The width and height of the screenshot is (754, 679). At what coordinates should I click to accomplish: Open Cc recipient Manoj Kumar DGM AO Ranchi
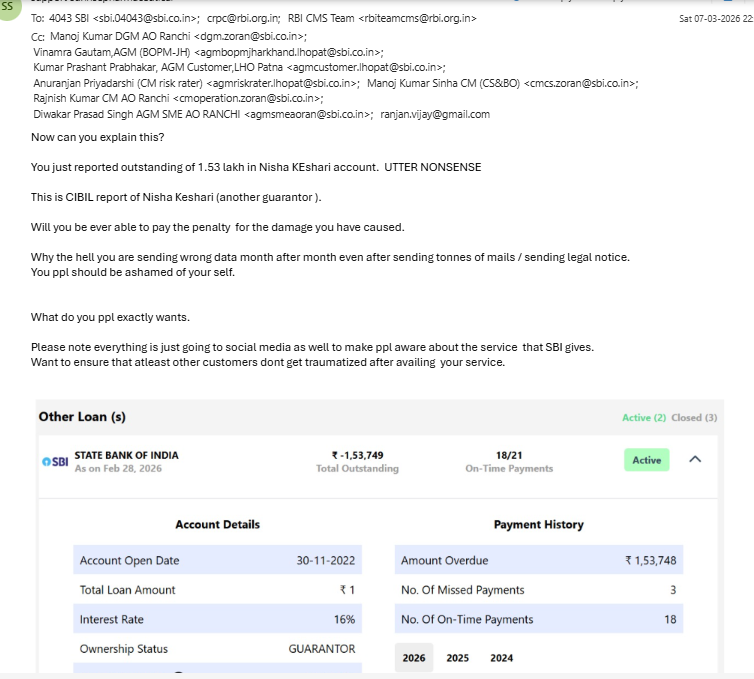tap(178, 37)
